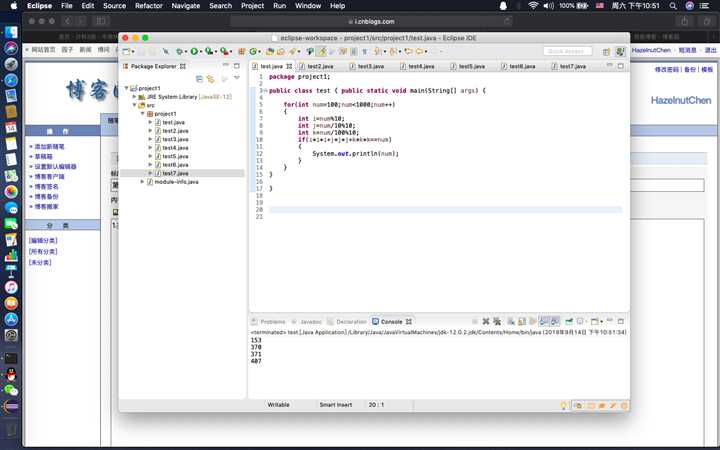Click the Safari address bar showing i.cnblogs.com
Screen dimensions: 720x450
[371, 21]
